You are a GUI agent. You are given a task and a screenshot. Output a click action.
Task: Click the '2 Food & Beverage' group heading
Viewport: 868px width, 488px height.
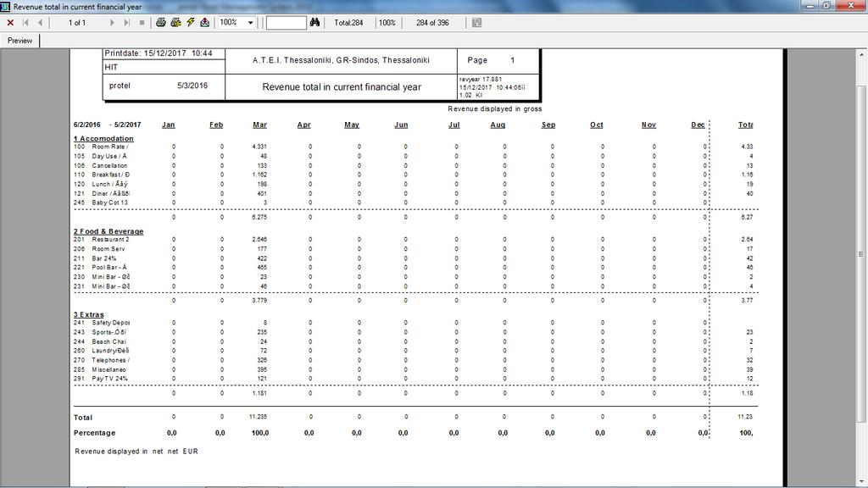[x=108, y=231]
